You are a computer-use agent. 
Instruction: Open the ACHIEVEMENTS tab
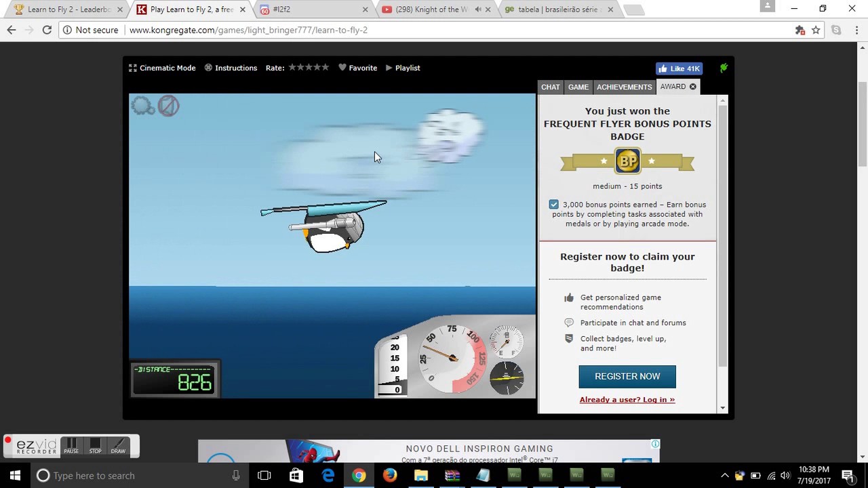click(624, 87)
